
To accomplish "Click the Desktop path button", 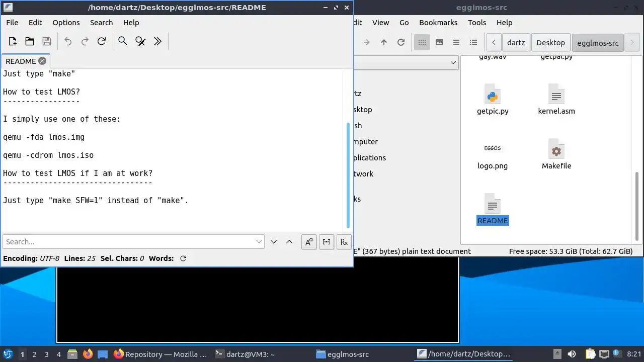I will coord(550,42).
